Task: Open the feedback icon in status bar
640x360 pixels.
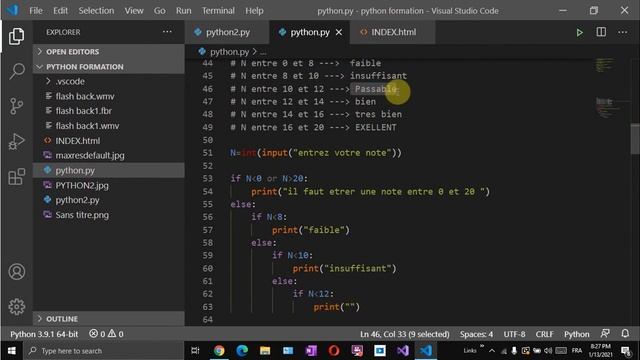Action: (x=605, y=333)
